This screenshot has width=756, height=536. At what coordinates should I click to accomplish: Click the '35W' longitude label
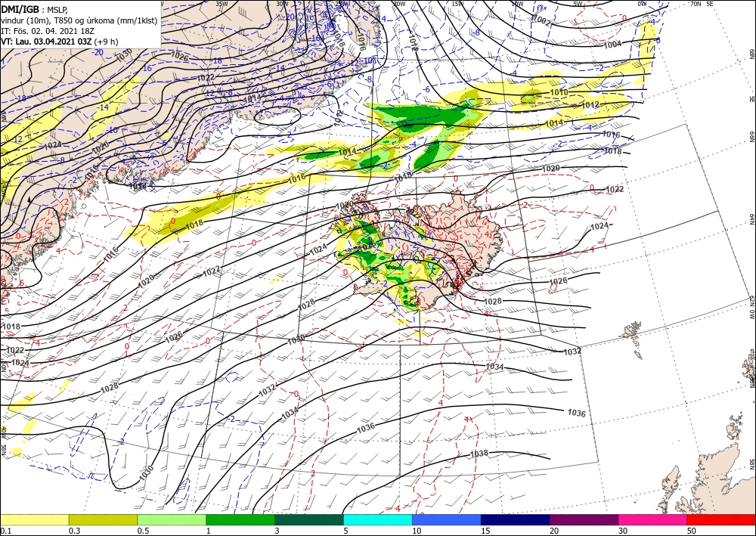[222, 4]
